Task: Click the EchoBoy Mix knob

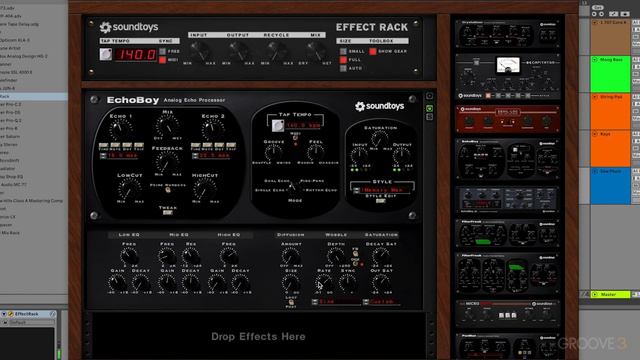Action: [167, 125]
